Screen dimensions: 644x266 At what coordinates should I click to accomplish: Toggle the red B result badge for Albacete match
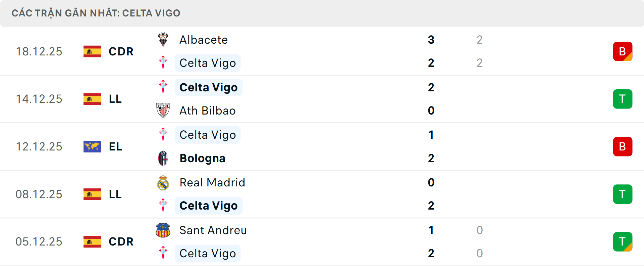(x=623, y=51)
